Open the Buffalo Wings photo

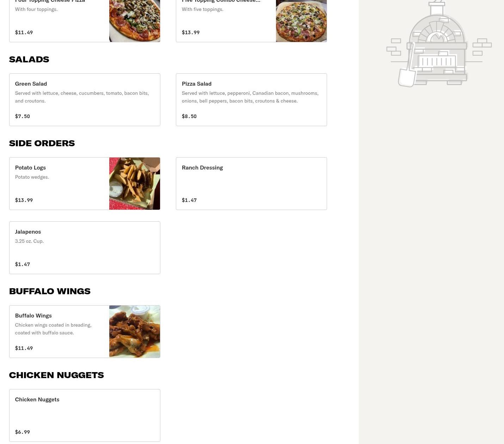click(135, 332)
